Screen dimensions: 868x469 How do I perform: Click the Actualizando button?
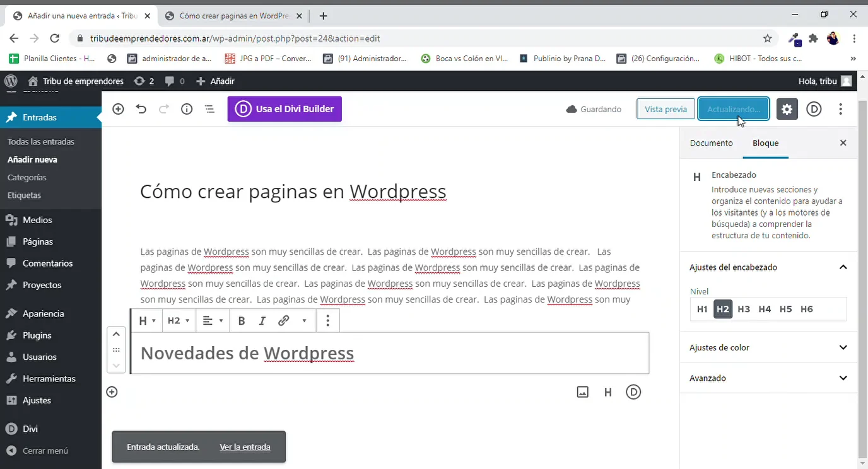733,109
